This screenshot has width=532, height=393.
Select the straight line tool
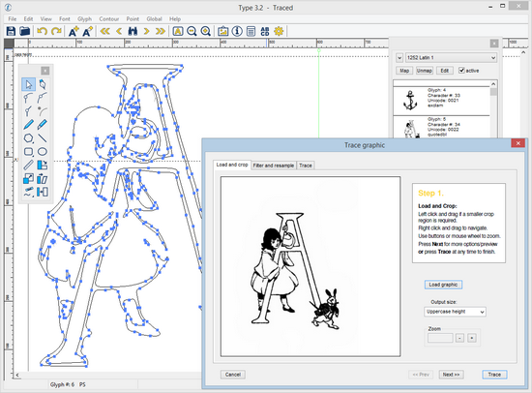[42, 138]
